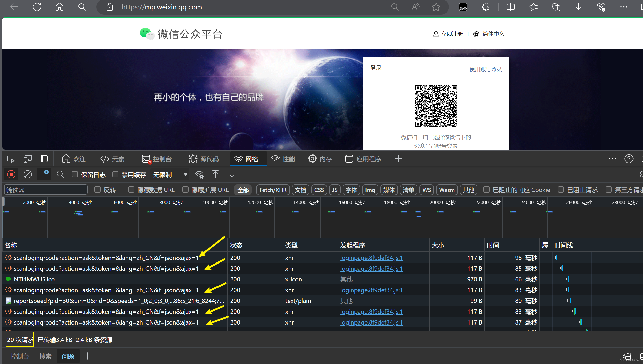Import HAR file upload arrow
Screen dimensions: 643x364
click(x=215, y=175)
